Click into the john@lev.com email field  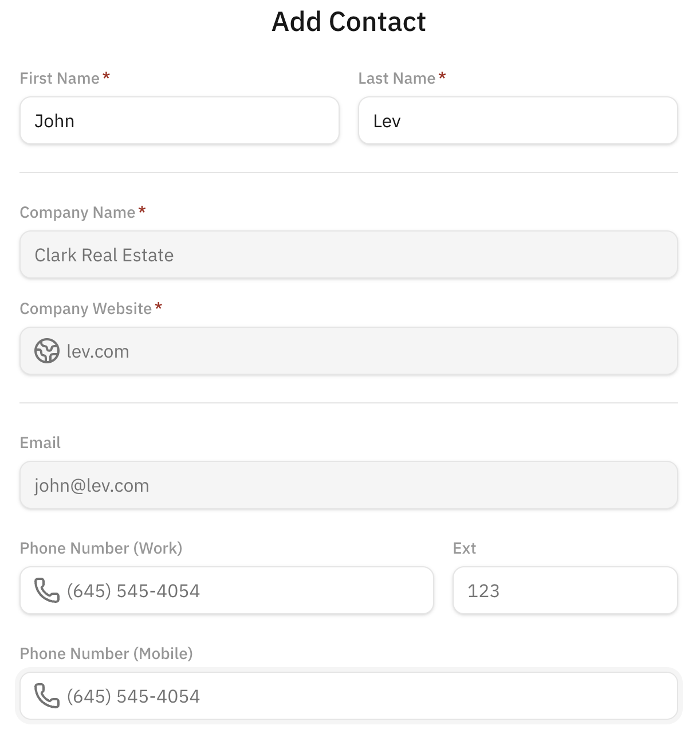coord(348,485)
